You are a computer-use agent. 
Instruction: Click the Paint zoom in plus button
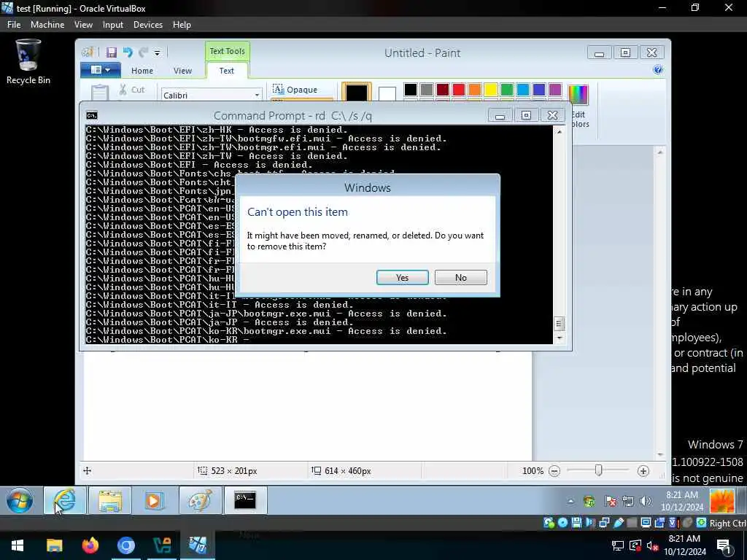click(643, 471)
